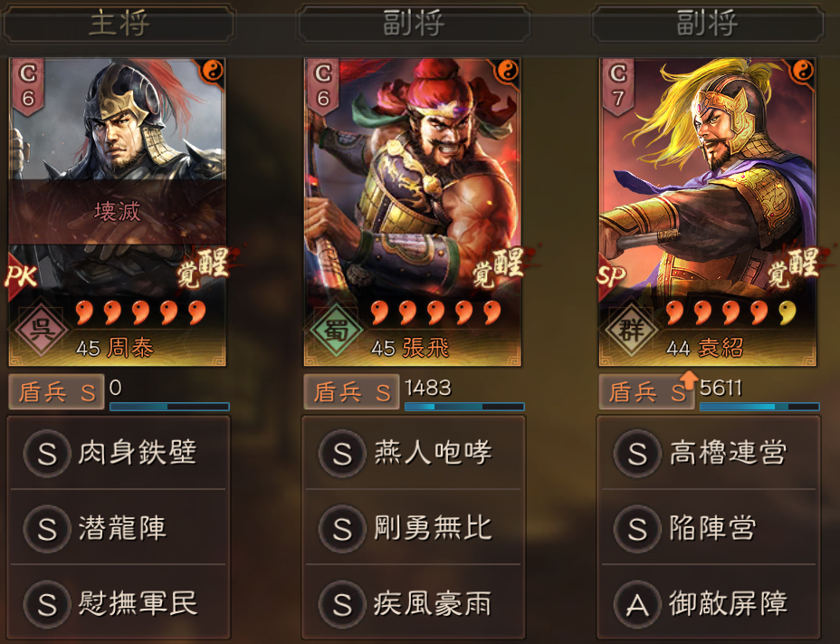Screen dimensions: 840x644
Task: Tap the 覚醒 awakening mark on 張飛's card
Action: click(498, 267)
